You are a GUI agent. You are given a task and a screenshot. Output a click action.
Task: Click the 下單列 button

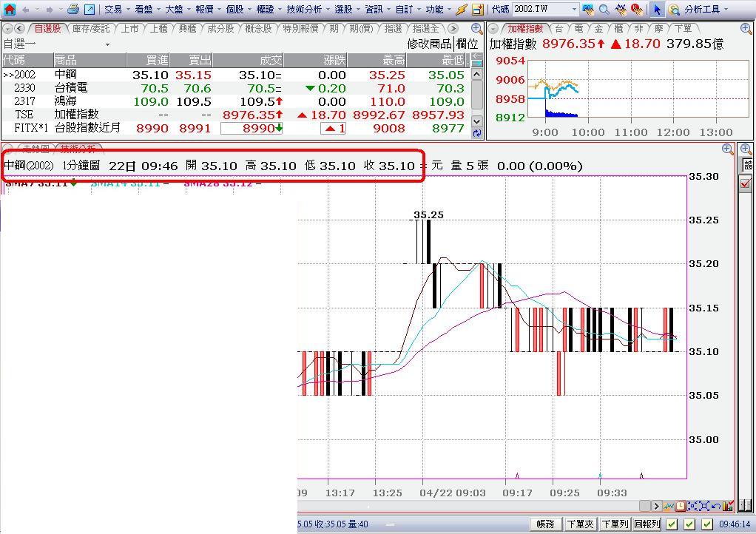coord(615,524)
